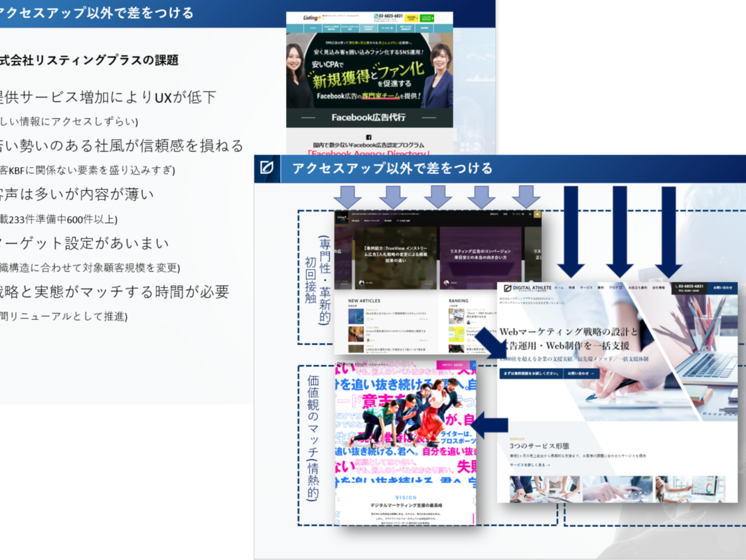The image size is (746, 560).
Task: Click the note 間リニューアルとして推進)
Action: pyautogui.click(x=64, y=316)
